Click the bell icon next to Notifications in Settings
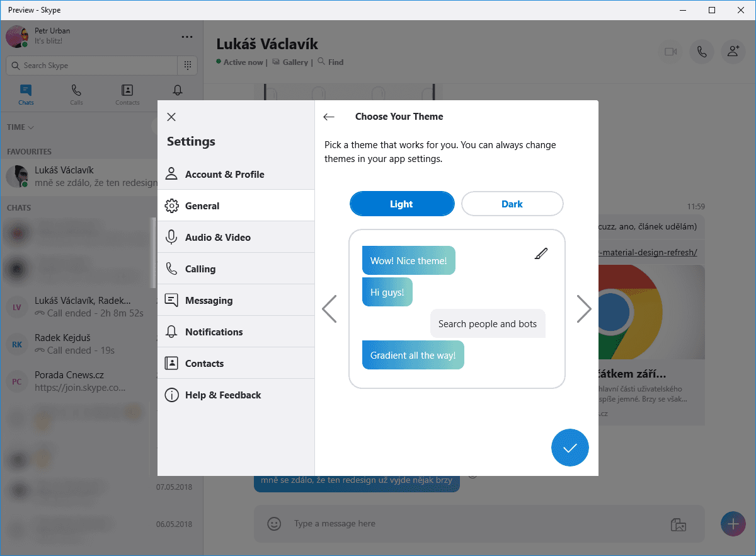 (171, 332)
